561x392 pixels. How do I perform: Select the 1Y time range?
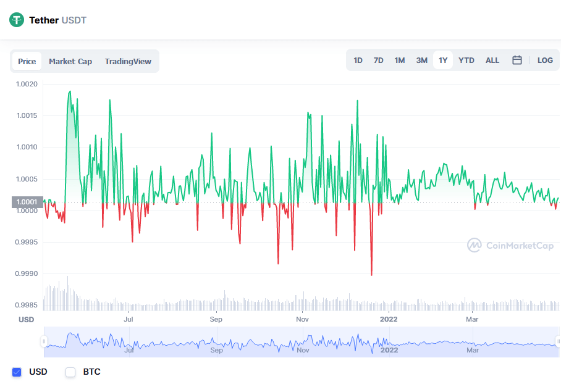click(x=443, y=60)
